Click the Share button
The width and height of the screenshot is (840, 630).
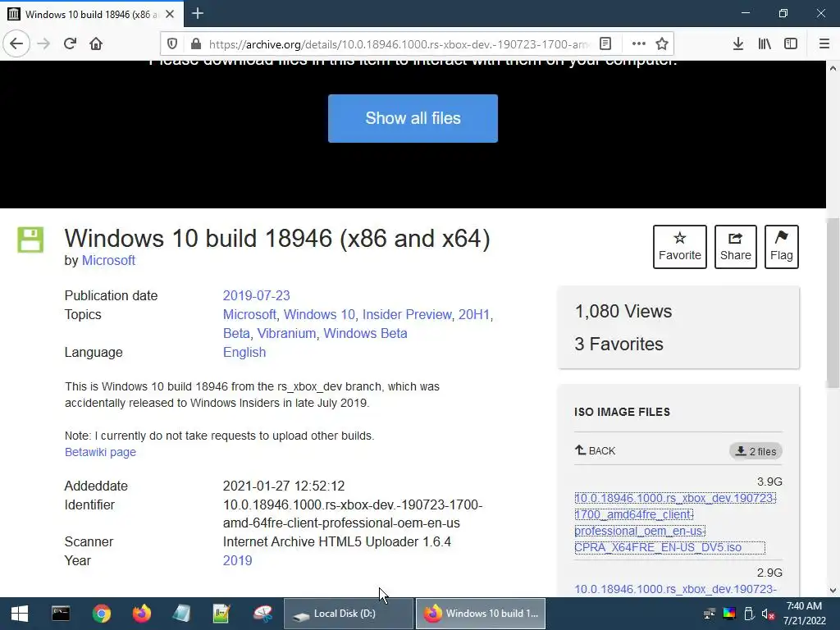click(x=736, y=247)
